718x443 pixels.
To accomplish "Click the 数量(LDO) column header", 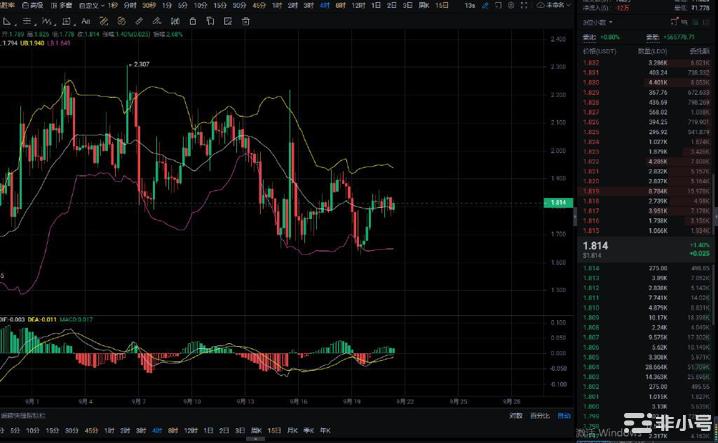I will (x=653, y=51).
